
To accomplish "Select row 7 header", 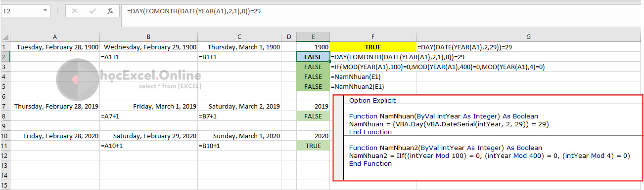I will (x=5, y=107).
